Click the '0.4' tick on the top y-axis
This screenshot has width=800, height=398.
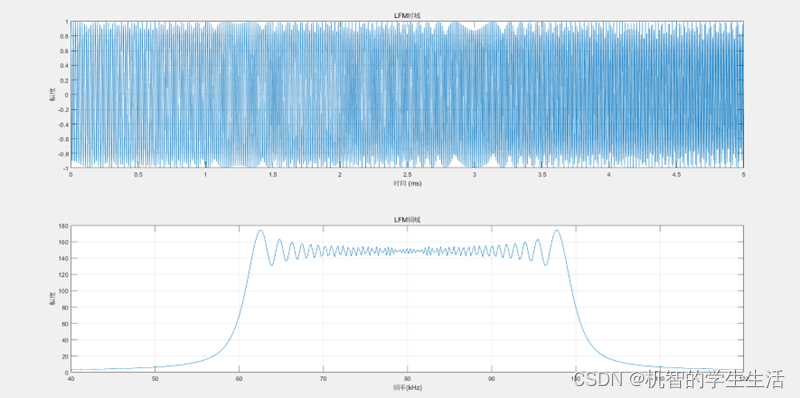[64, 65]
